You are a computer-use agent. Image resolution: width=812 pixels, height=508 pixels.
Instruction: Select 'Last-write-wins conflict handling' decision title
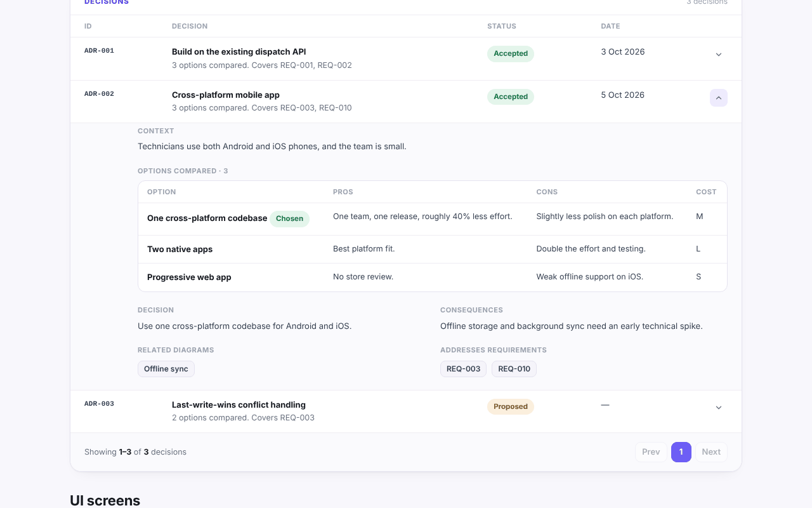[x=239, y=405]
